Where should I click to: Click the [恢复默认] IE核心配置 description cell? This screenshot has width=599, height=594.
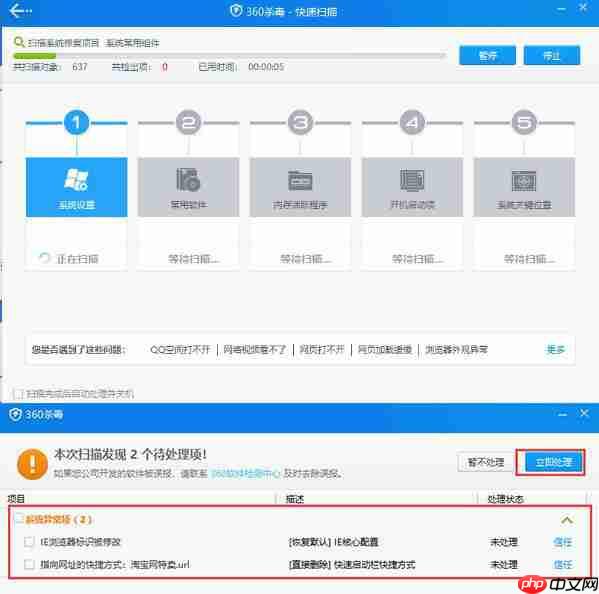333,542
